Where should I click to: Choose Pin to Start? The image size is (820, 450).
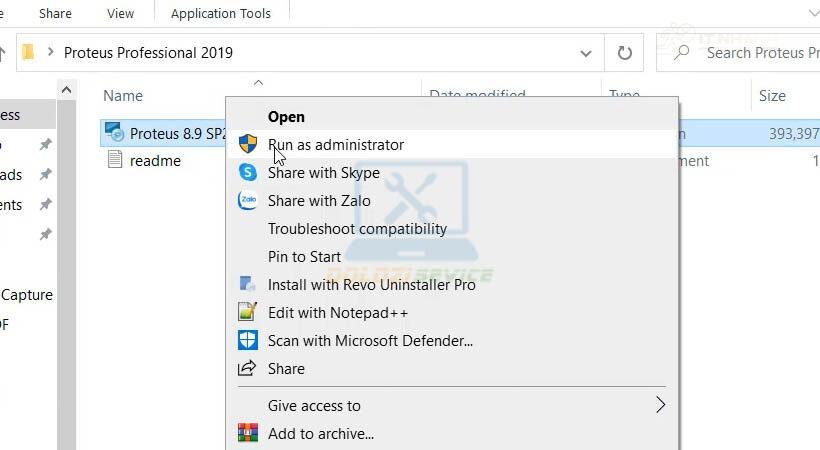pos(304,257)
